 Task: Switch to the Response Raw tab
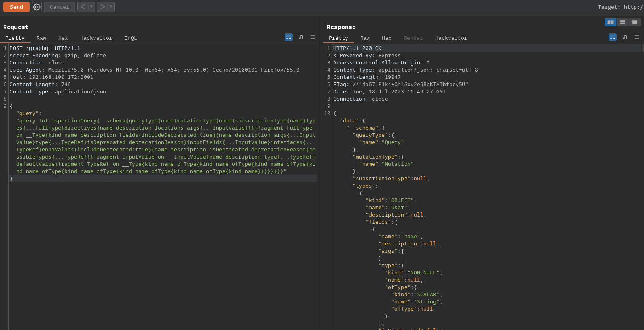[x=365, y=38]
